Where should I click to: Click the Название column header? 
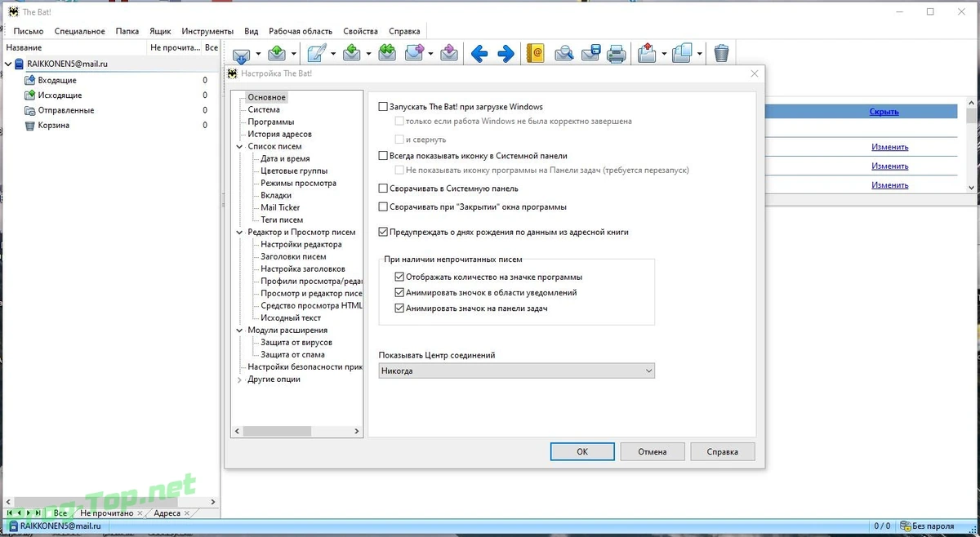coord(73,48)
